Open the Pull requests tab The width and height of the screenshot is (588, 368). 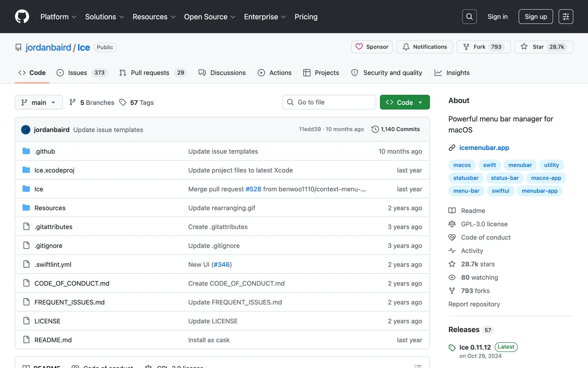point(153,73)
